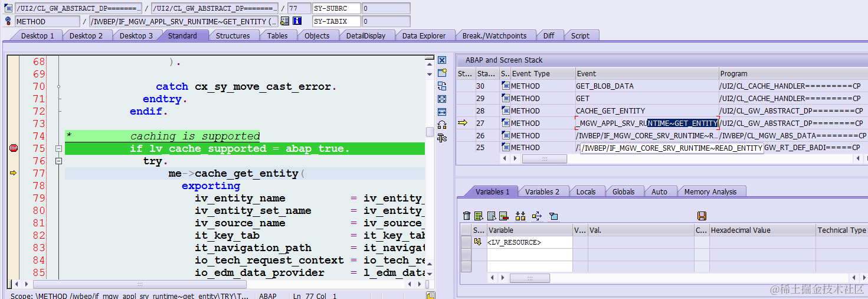Open the Locals tab
This screenshot has width=868, height=299.
tap(586, 191)
